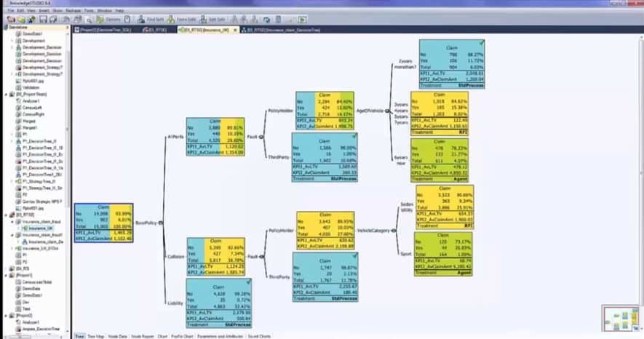Click the Edit Split toolbar button
644x339 pixels.
pos(215,19)
